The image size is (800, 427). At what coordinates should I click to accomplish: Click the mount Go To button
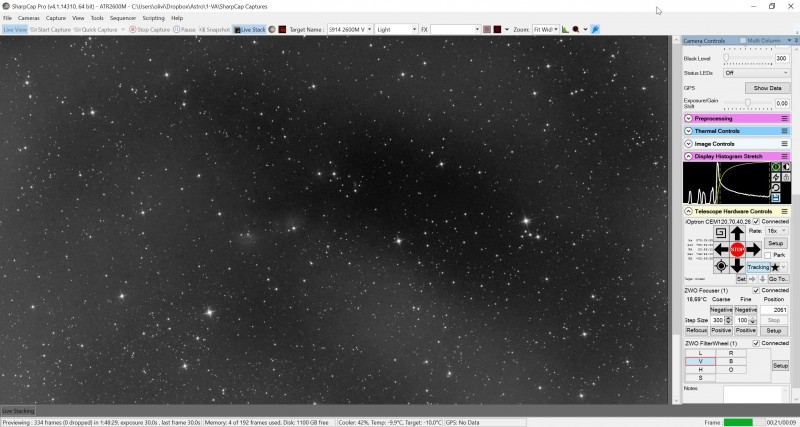coord(778,279)
